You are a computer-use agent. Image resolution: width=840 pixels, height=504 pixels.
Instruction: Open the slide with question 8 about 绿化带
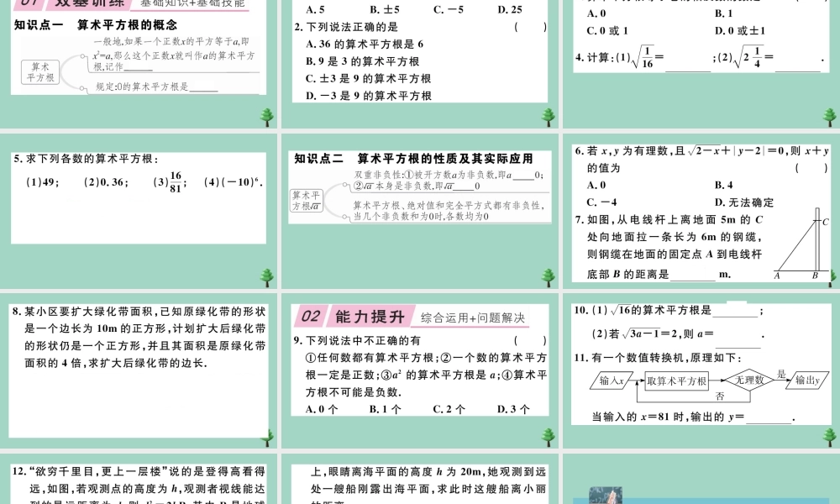139,370
